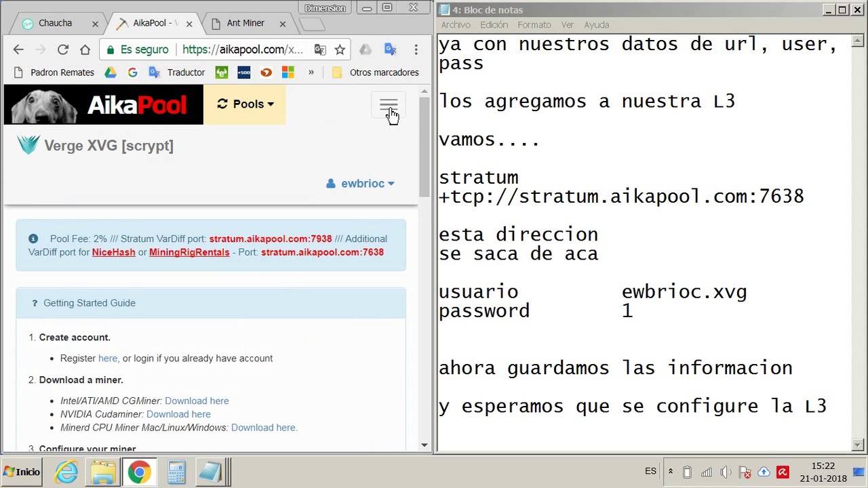Click notepad scrollbar down arrow
Screen dimensions: 868x488
click(x=858, y=445)
